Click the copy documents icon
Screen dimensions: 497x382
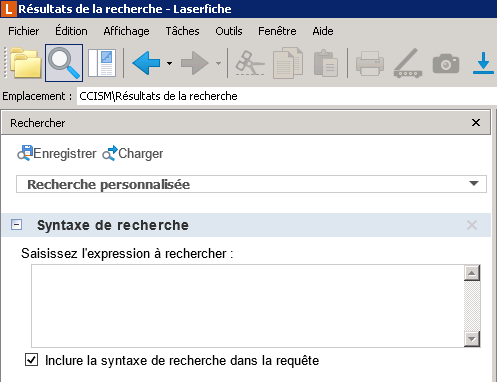tap(288, 63)
